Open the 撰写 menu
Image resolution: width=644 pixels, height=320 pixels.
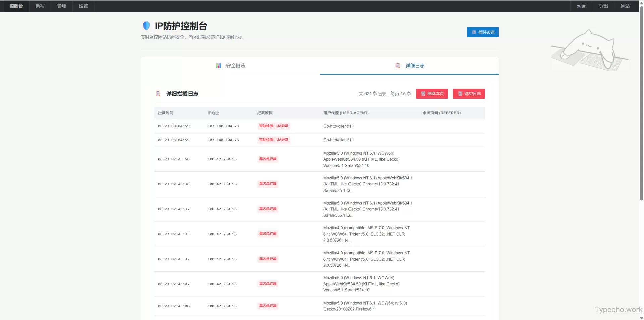(x=40, y=6)
